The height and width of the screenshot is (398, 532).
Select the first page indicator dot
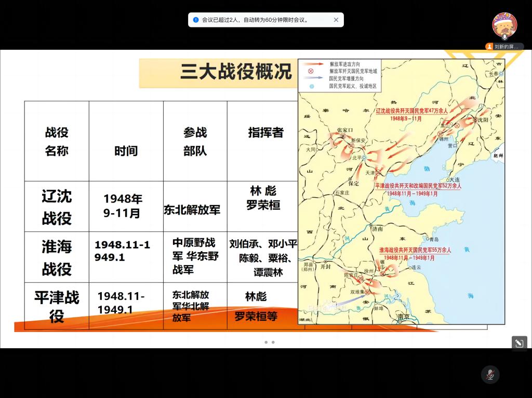266,342
